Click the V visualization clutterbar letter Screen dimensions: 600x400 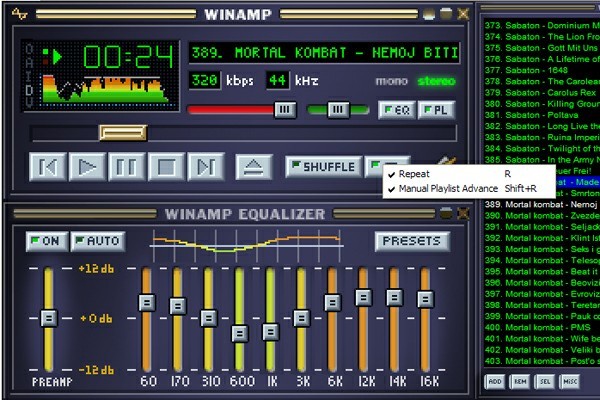point(30,102)
